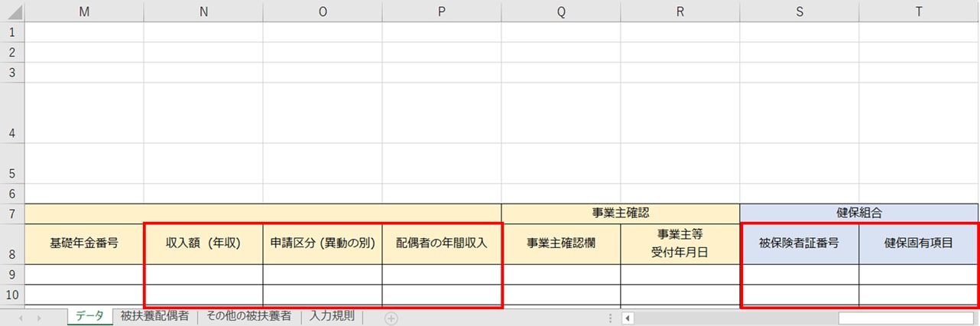Image resolution: width=980 pixels, height=326 pixels.
Task: Select empty cell S9 under 被保険者証番号
Action: [800, 274]
